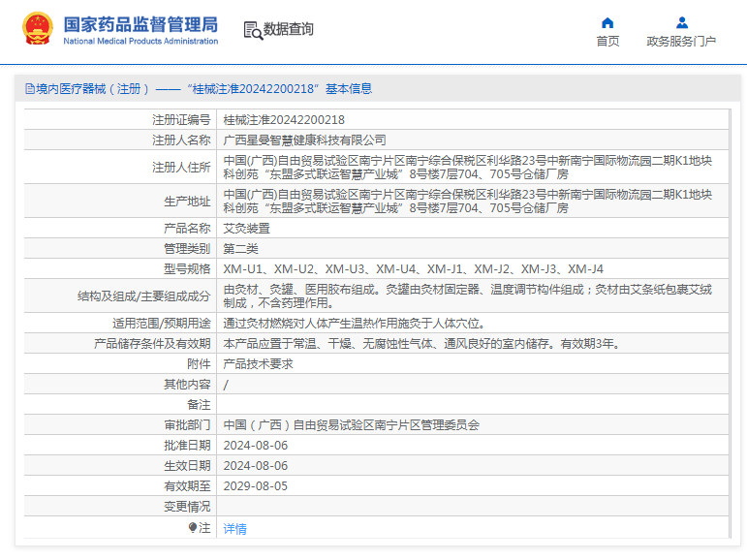Image resolution: width=747 pixels, height=560 pixels.
Task: Click the 型号规格 row label
Action: 187,269
